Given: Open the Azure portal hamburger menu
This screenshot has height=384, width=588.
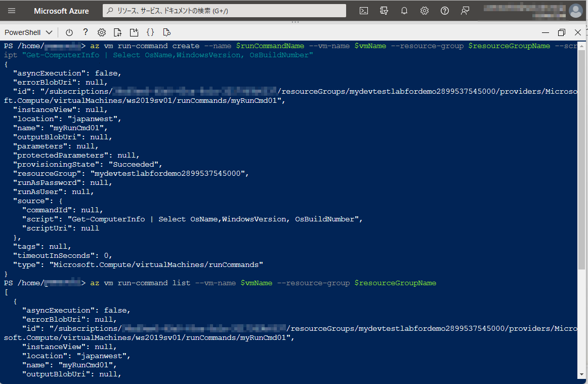Looking at the screenshot, I should pyautogui.click(x=12, y=10).
